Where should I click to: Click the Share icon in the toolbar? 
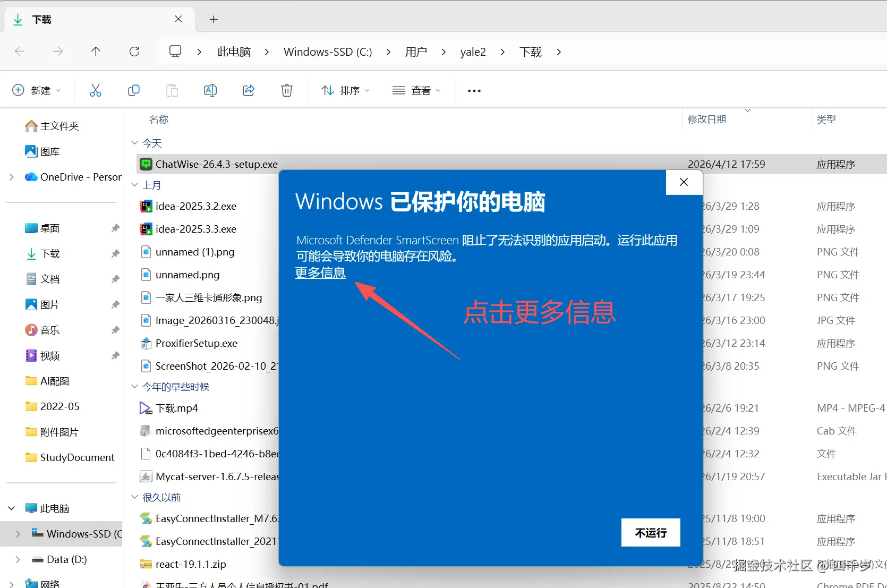(x=248, y=90)
